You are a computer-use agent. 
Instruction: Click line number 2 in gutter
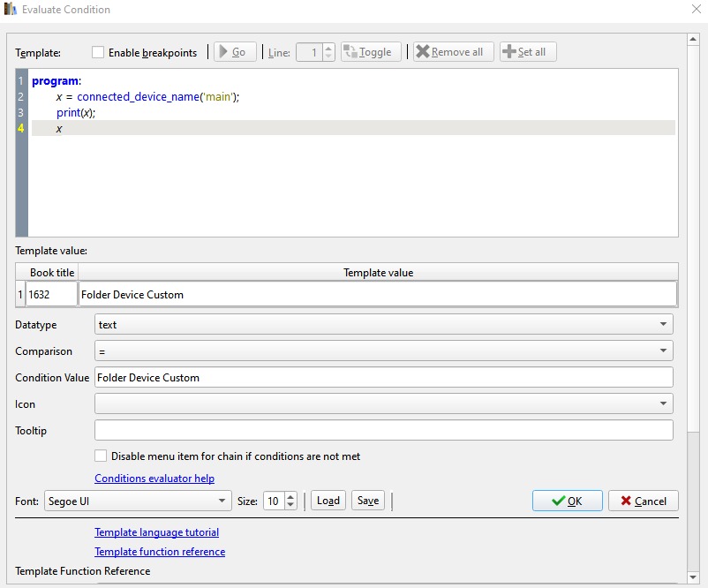pos(21,96)
